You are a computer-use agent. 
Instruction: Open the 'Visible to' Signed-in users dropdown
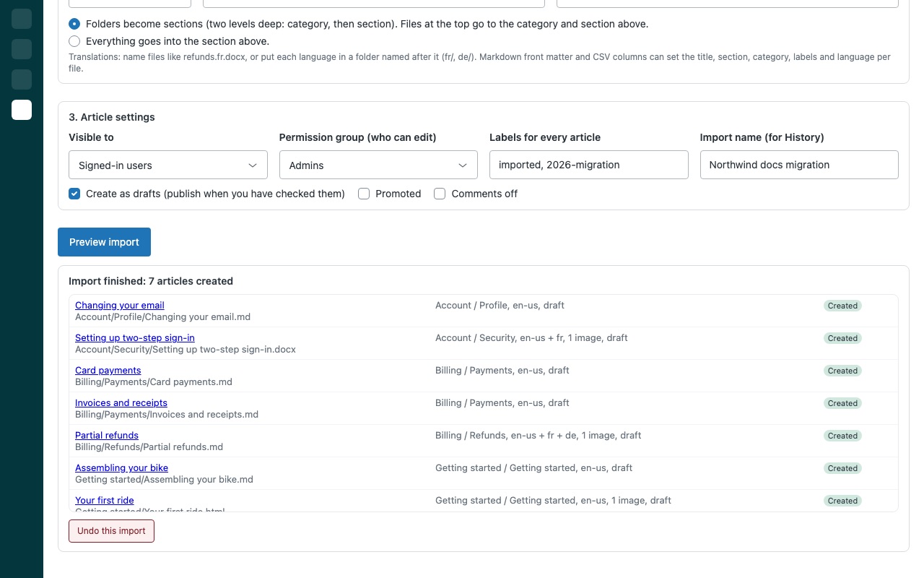[x=168, y=165]
